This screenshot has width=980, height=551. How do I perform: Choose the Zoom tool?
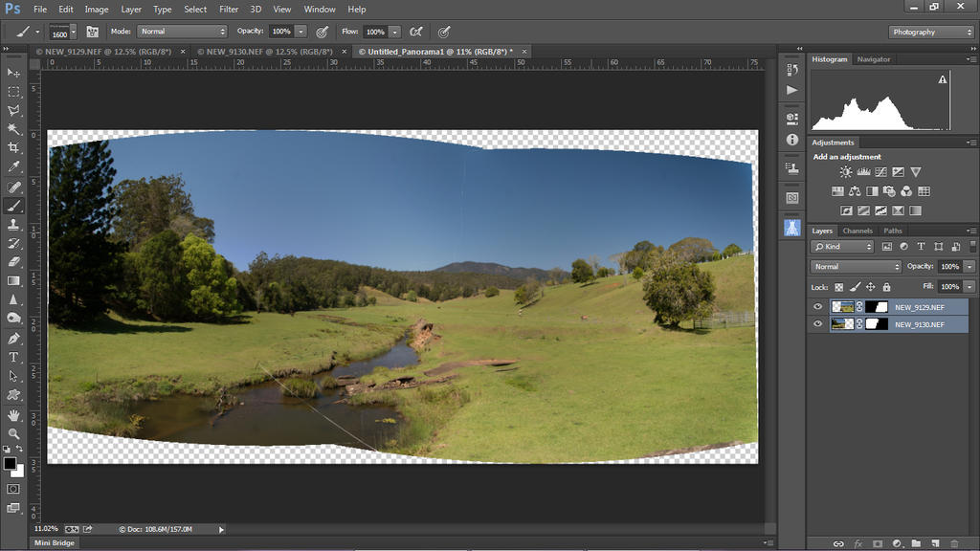click(13, 433)
